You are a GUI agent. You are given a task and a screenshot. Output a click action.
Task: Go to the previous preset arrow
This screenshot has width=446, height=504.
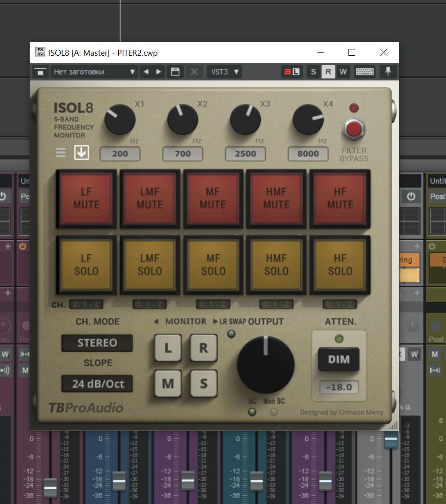point(146,72)
